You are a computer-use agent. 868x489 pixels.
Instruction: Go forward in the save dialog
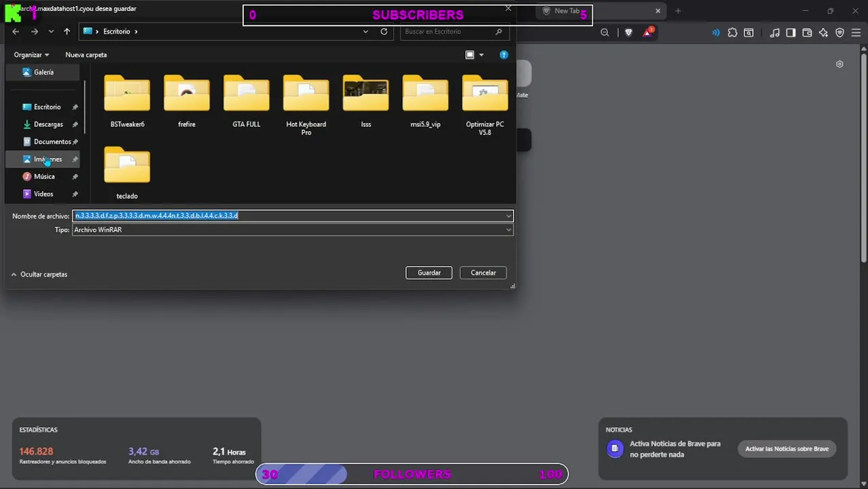pyautogui.click(x=35, y=31)
